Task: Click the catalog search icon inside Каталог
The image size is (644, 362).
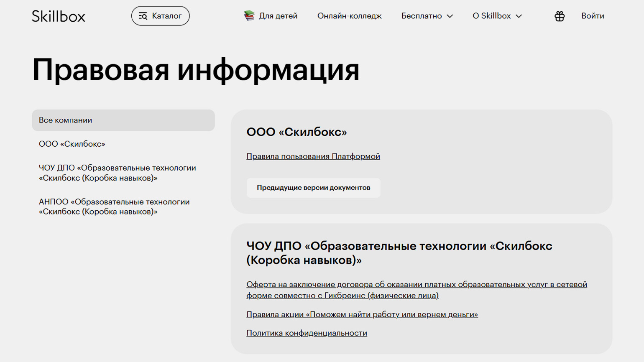Action: (143, 16)
